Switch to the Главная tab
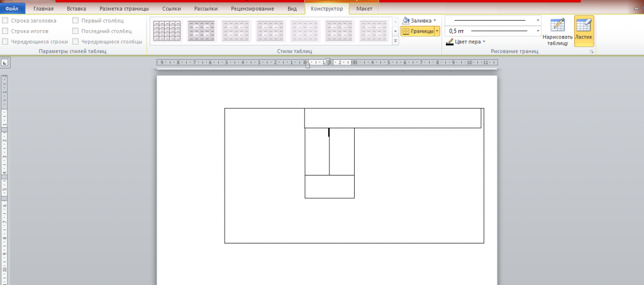644x285 pixels. tap(43, 9)
